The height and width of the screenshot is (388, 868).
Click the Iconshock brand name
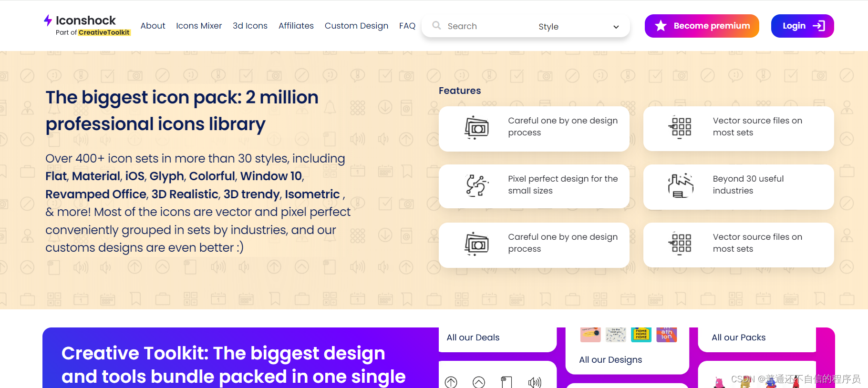point(86,20)
